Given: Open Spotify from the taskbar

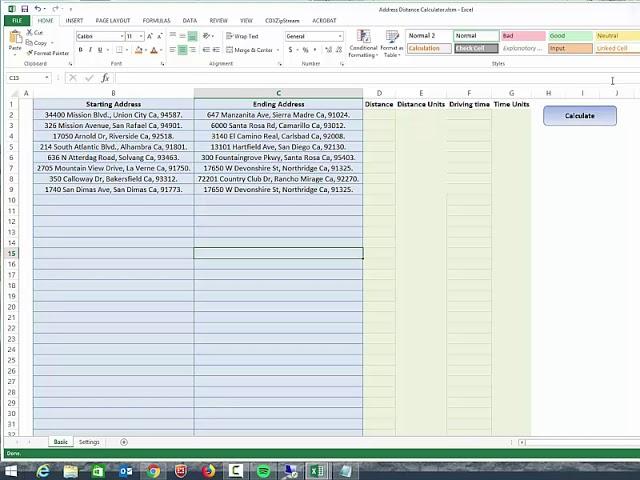Looking at the screenshot, I should (263, 471).
